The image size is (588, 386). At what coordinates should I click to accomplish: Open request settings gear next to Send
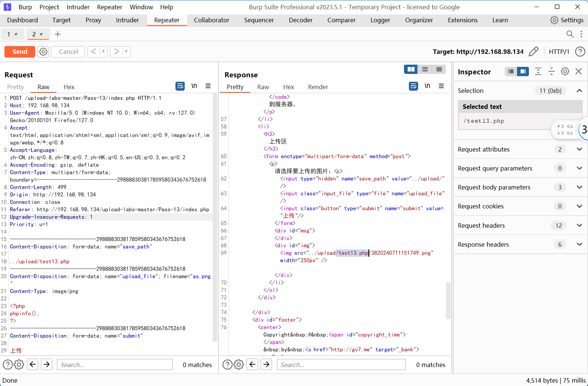43,52
